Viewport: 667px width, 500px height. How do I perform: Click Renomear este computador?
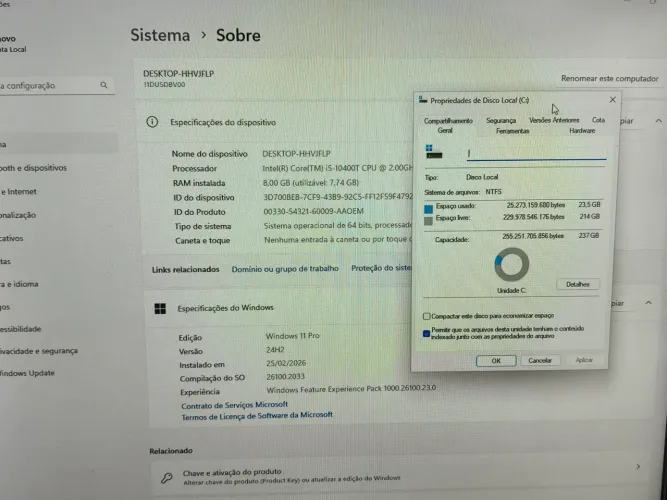click(x=610, y=79)
